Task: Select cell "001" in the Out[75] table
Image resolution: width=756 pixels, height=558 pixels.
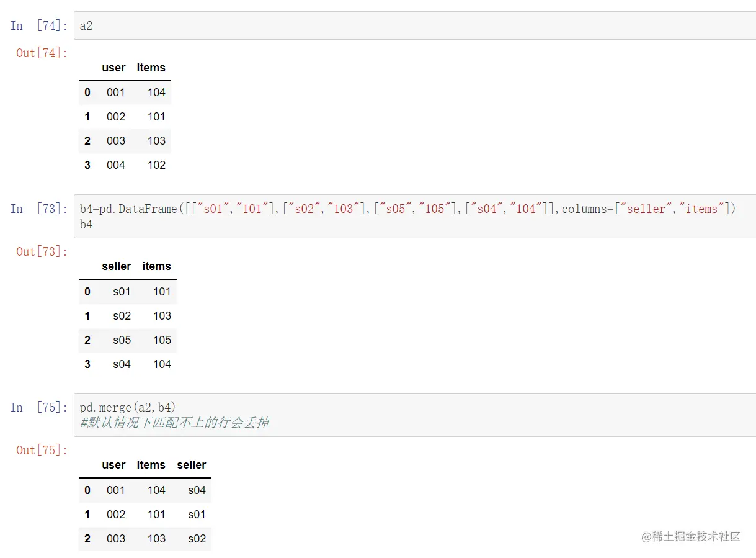Action: pyautogui.click(x=116, y=490)
